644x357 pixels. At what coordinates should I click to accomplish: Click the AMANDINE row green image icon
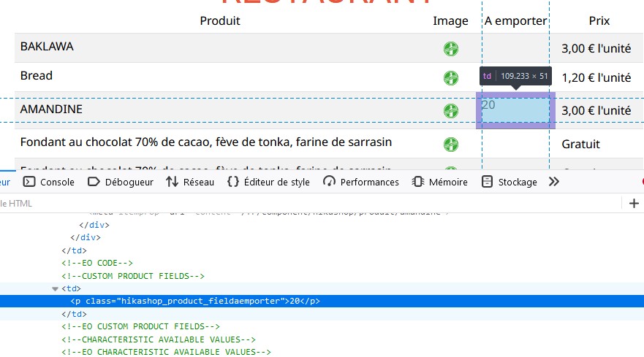pos(451,111)
